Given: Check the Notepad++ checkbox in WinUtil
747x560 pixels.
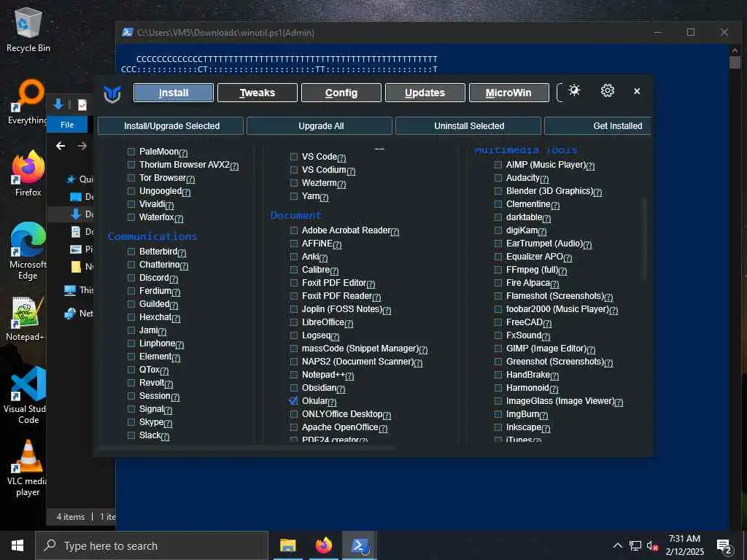Looking at the screenshot, I should 293,375.
